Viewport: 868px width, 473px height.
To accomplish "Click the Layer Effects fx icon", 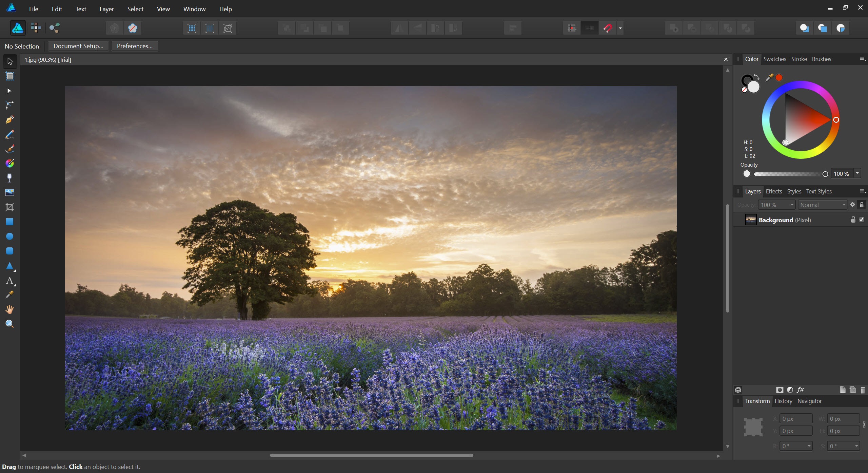I will click(x=800, y=390).
